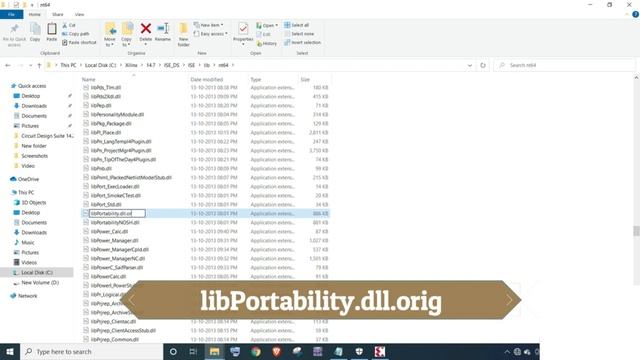
Task: Switch to the View ribbon tab
Action: coord(79,14)
